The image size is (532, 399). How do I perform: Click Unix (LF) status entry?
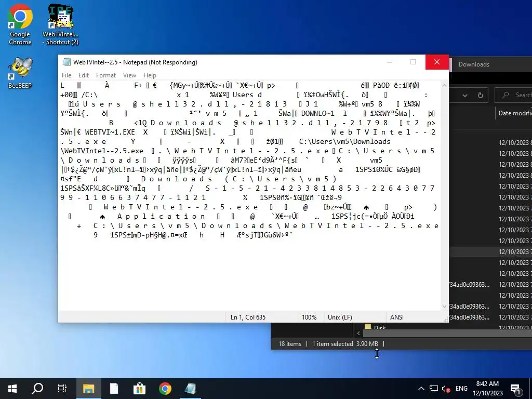coord(340,317)
